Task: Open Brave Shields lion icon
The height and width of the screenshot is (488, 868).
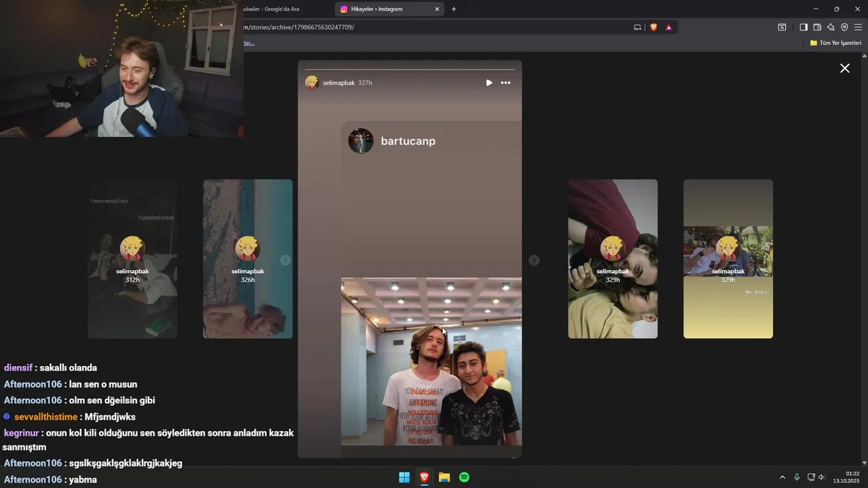Action: tap(654, 27)
